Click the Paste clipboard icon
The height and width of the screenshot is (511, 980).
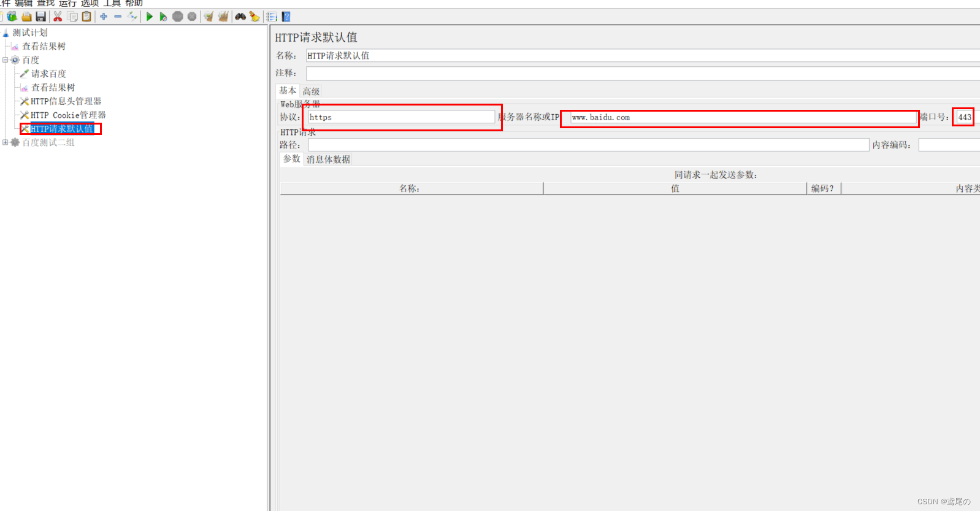[86, 17]
